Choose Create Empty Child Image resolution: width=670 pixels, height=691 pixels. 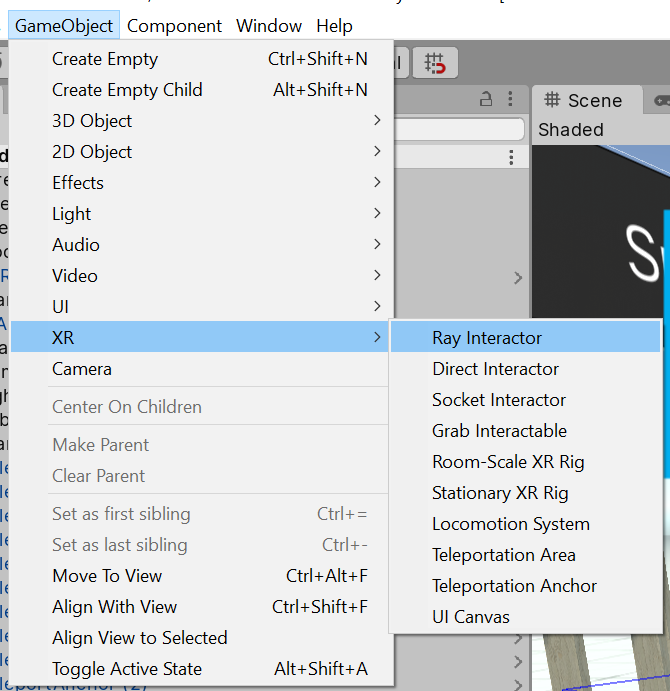201,90
